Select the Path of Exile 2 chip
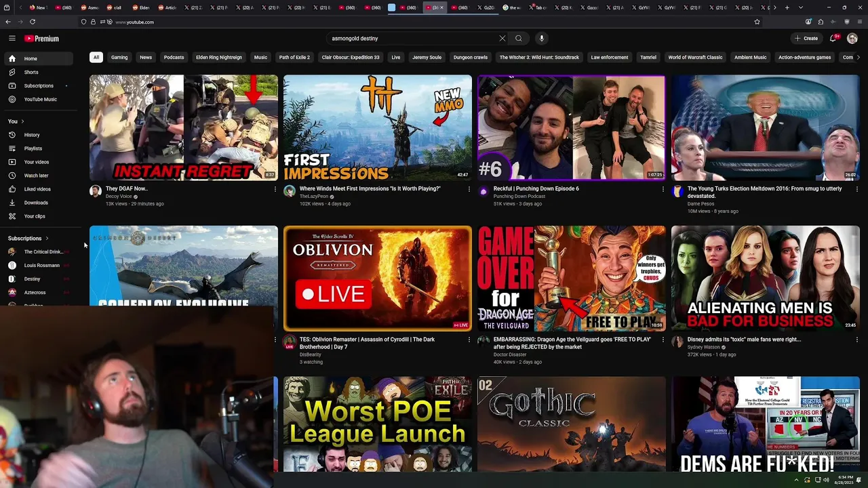The height and width of the screenshot is (488, 868). point(294,58)
